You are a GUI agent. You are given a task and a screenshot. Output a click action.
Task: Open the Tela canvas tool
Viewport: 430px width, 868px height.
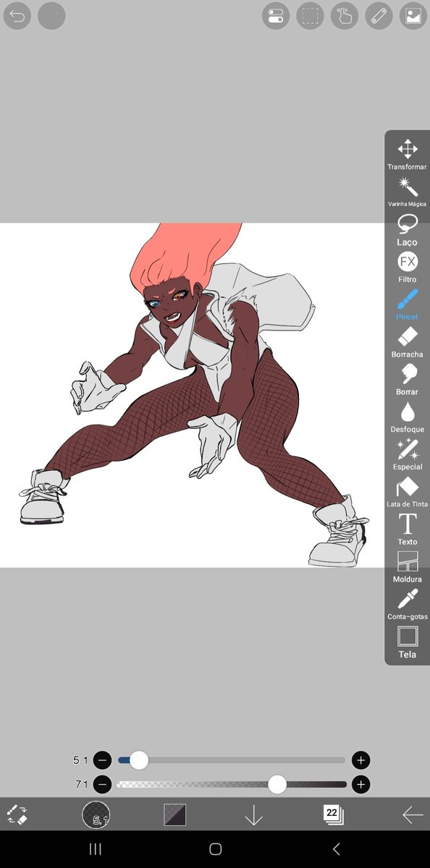click(x=407, y=642)
